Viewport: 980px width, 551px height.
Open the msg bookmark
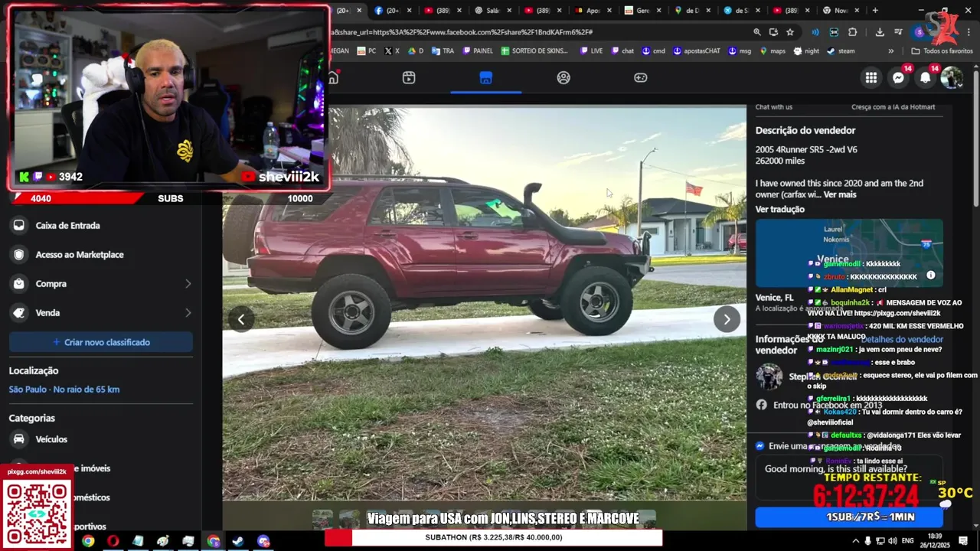pos(740,51)
